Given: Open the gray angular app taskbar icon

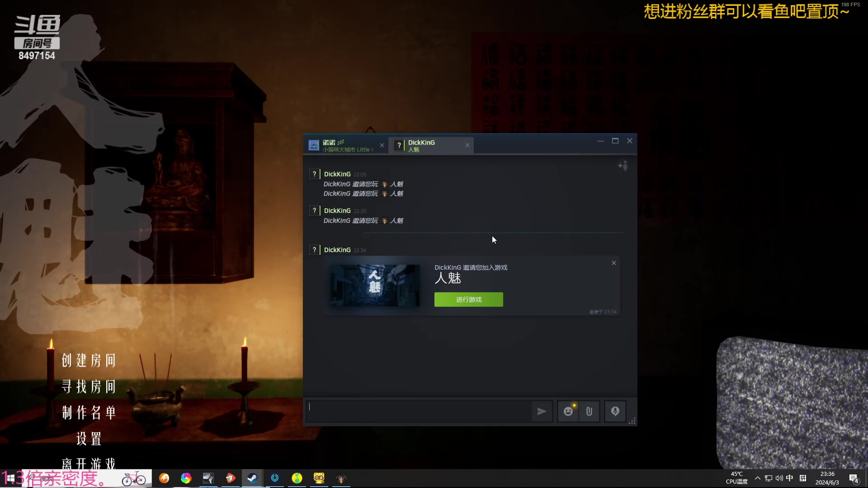Looking at the screenshot, I should pyautogui.click(x=208, y=478).
